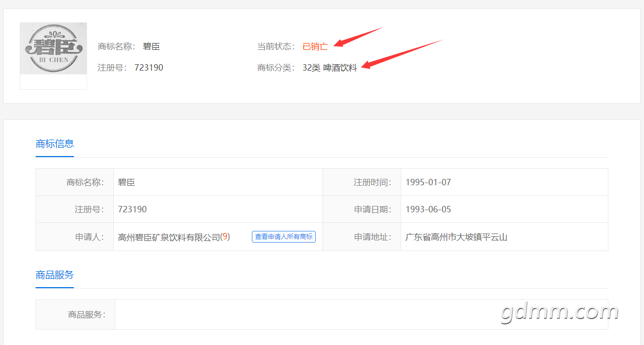Click the 商品服务: label cell
The image size is (644, 345).
coord(75,314)
